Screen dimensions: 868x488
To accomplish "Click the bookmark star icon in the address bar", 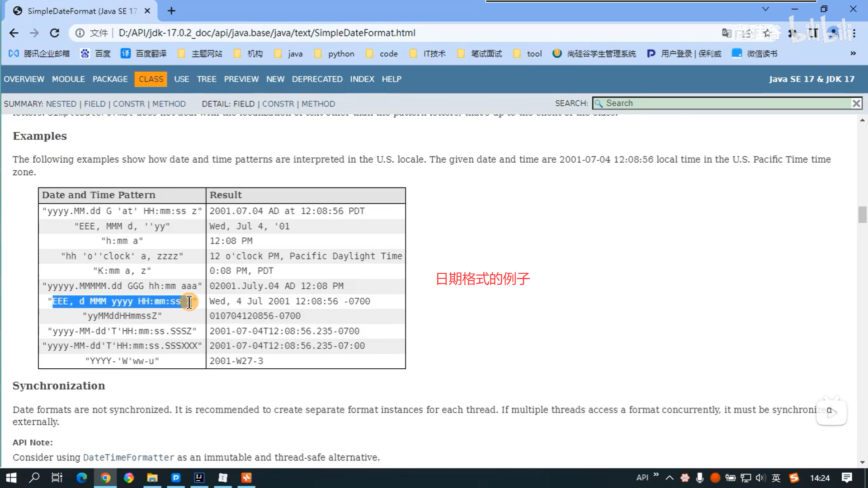I will (x=767, y=33).
